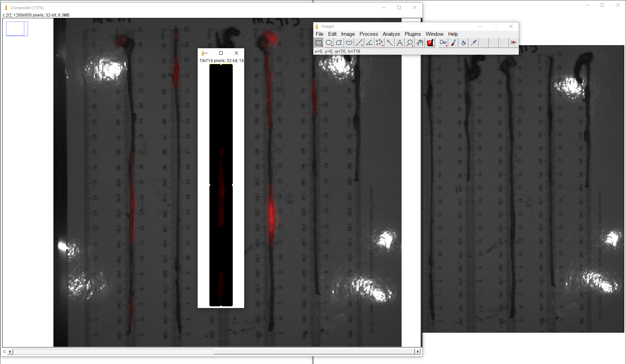
Task: Select the Oval selection tool
Action: click(x=329, y=43)
